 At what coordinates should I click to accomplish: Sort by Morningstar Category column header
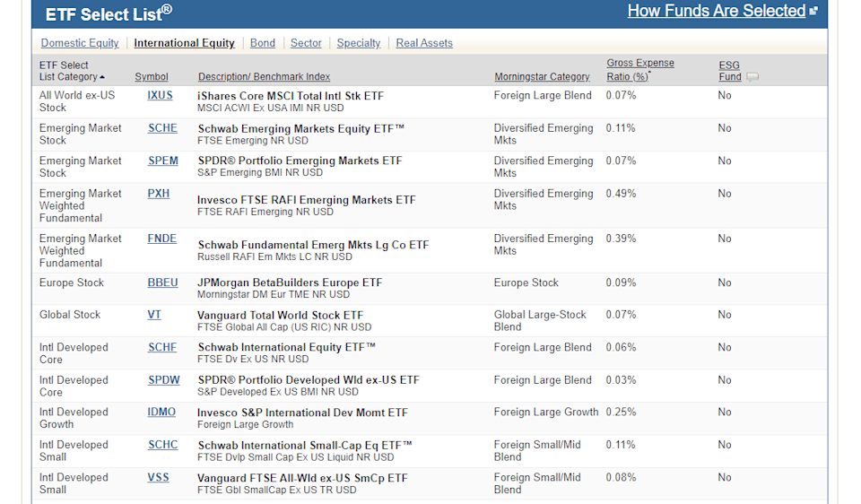542,77
